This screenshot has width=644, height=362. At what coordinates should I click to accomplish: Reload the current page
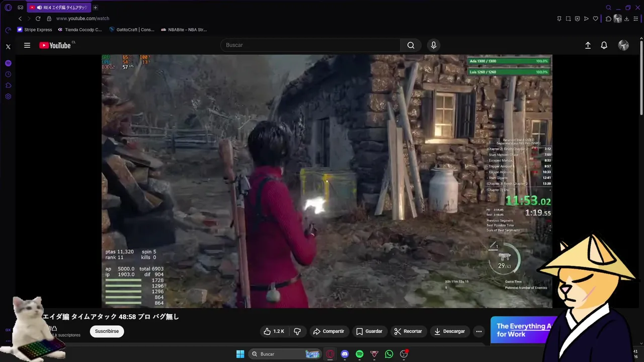tap(38, 19)
